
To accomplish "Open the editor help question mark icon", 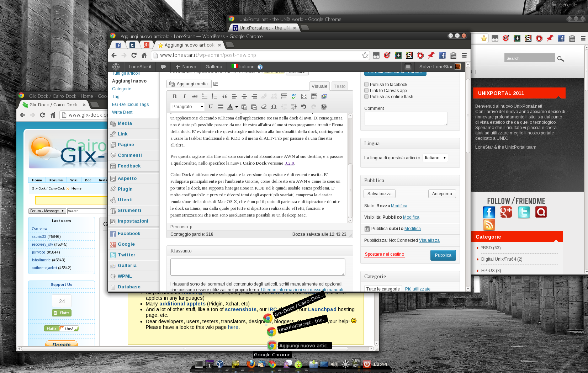I will point(323,107).
